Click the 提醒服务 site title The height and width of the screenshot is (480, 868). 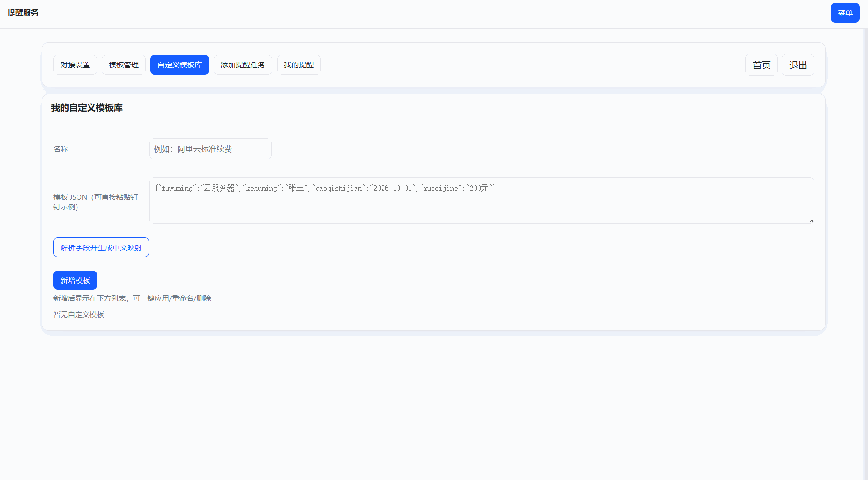[23, 13]
